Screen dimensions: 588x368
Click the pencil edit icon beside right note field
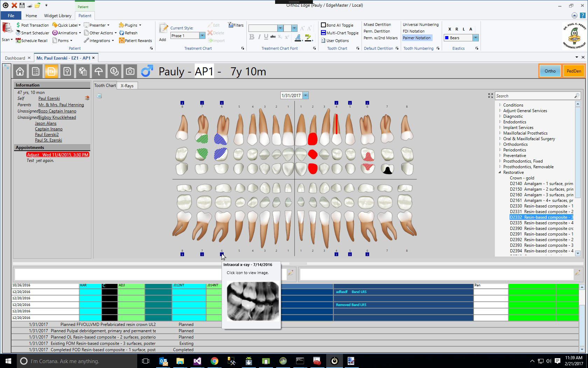[577, 273]
